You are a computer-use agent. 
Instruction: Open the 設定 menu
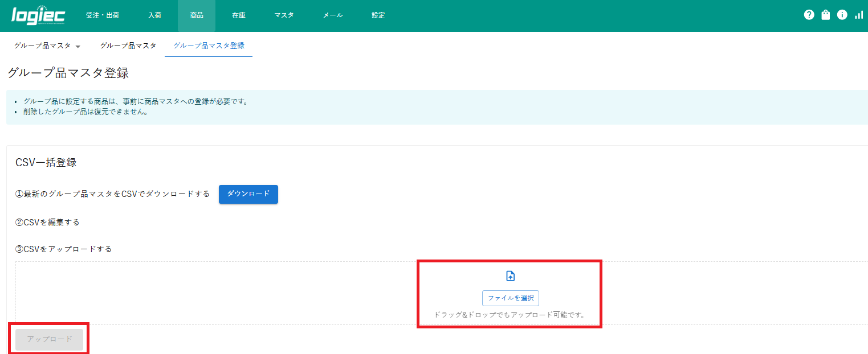[x=378, y=15]
